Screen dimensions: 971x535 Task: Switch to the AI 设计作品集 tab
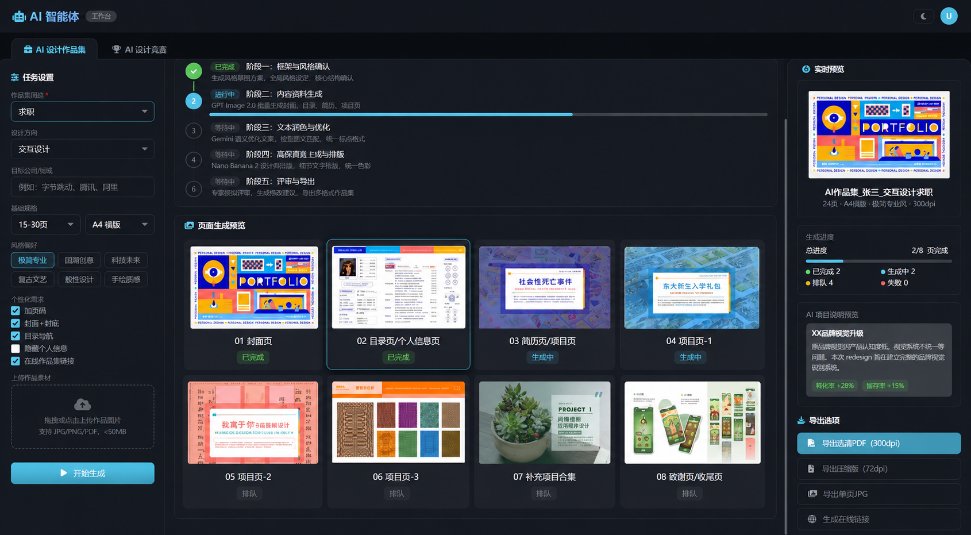(54, 50)
